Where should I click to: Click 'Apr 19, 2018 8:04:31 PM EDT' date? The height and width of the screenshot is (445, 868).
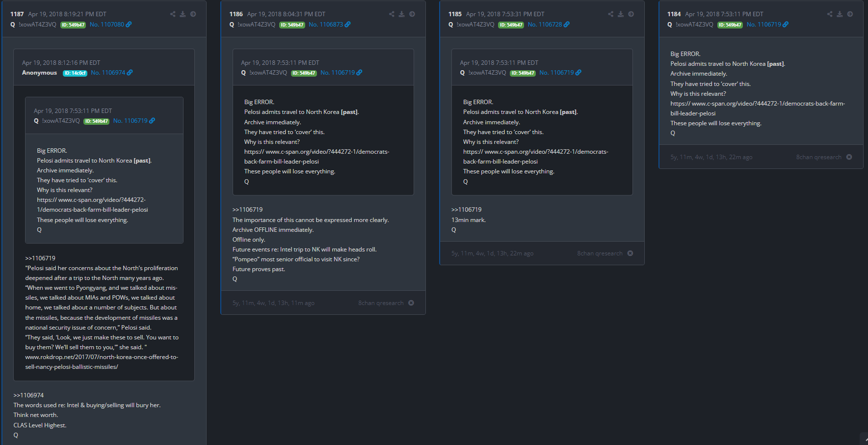coord(286,14)
